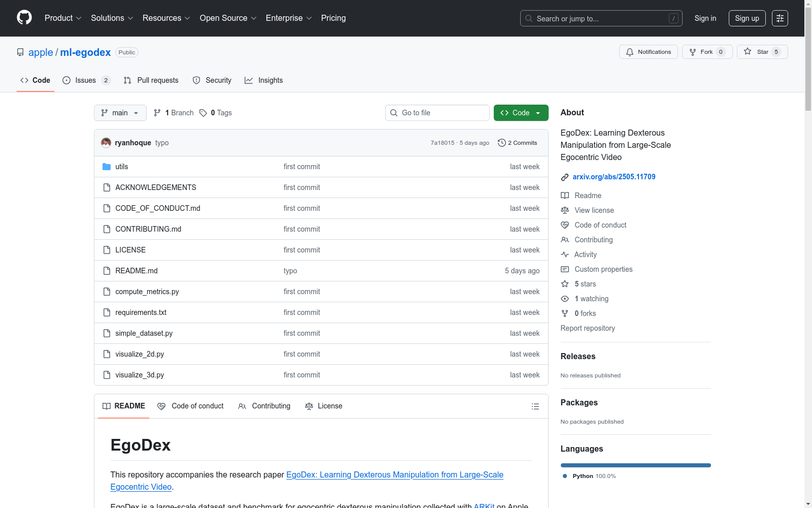Viewport: 812px width, 508px height.
Task: Click the fork icon beside 0 forks
Action: click(565, 313)
